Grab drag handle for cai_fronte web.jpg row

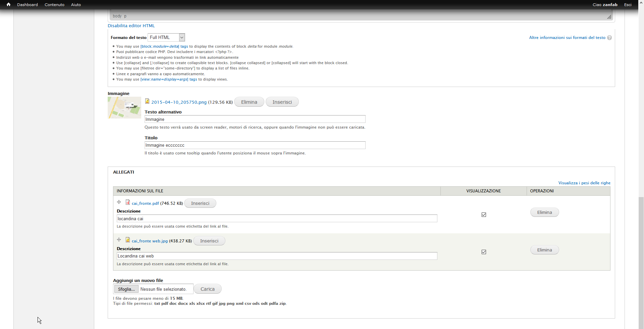[119, 240]
